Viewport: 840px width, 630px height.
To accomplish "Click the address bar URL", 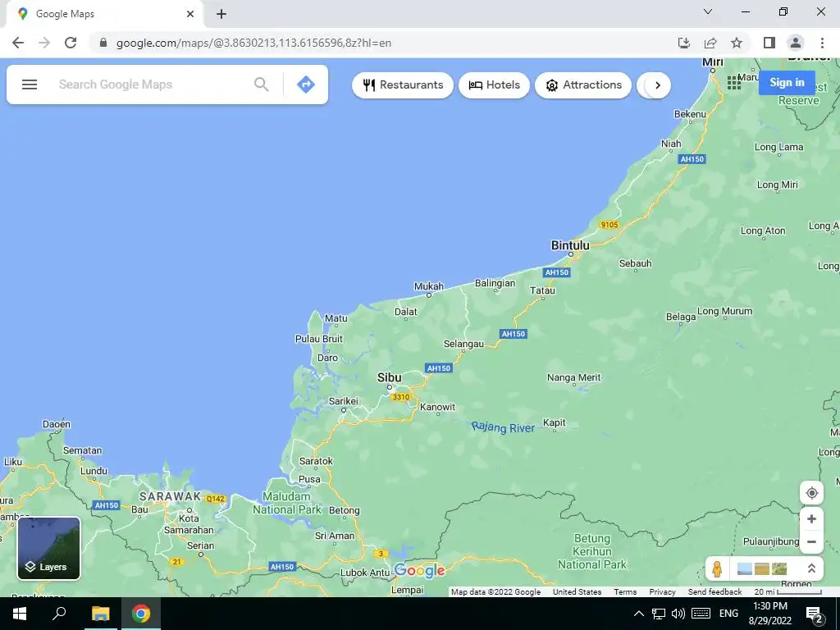I will [x=253, y=43].
